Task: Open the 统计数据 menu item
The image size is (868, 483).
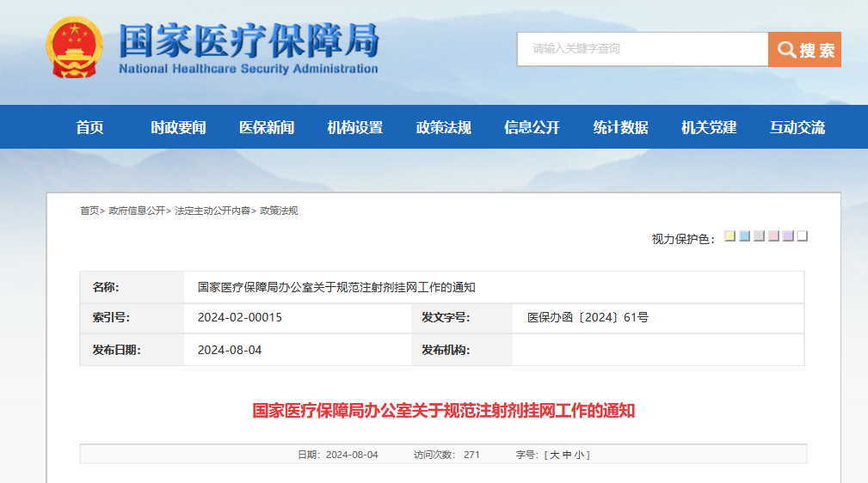Action: tap(620, 127)
